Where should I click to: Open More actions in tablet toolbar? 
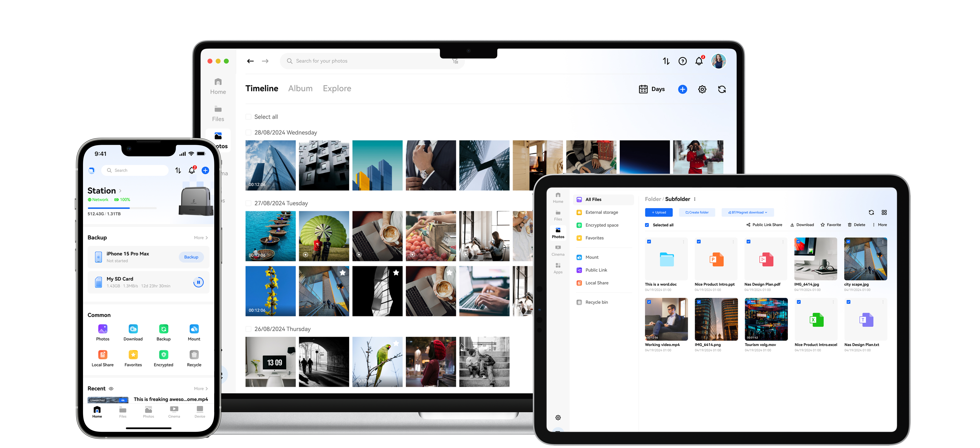[879, 225]
